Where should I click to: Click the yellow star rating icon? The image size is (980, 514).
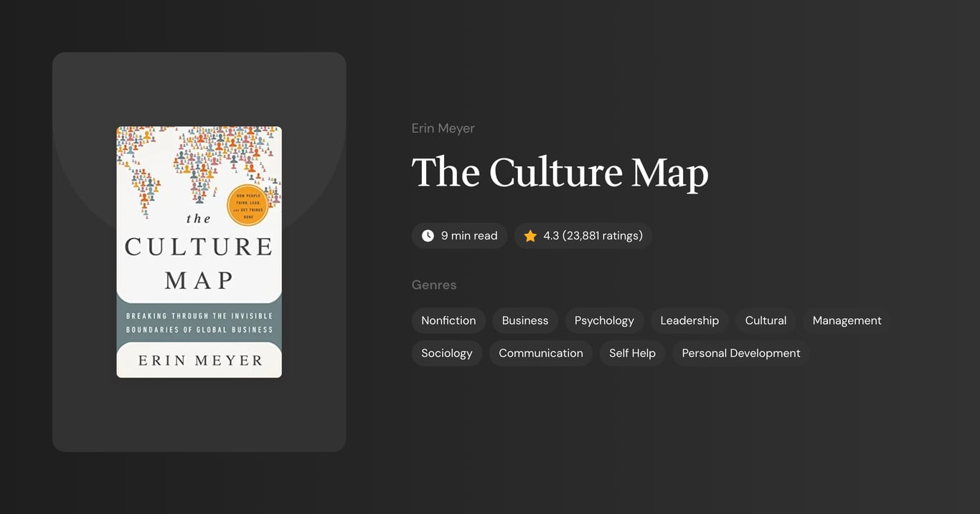[530, 235]
